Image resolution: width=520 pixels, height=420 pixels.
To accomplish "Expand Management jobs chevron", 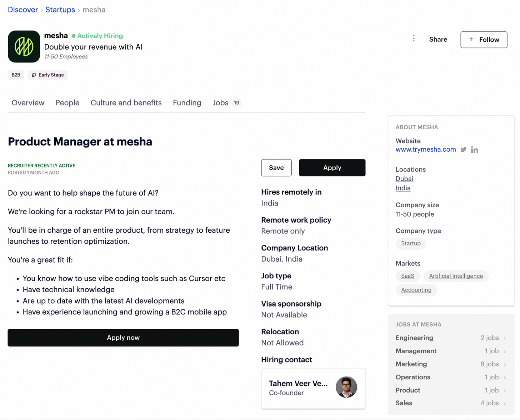I will [x=505, y=351].
